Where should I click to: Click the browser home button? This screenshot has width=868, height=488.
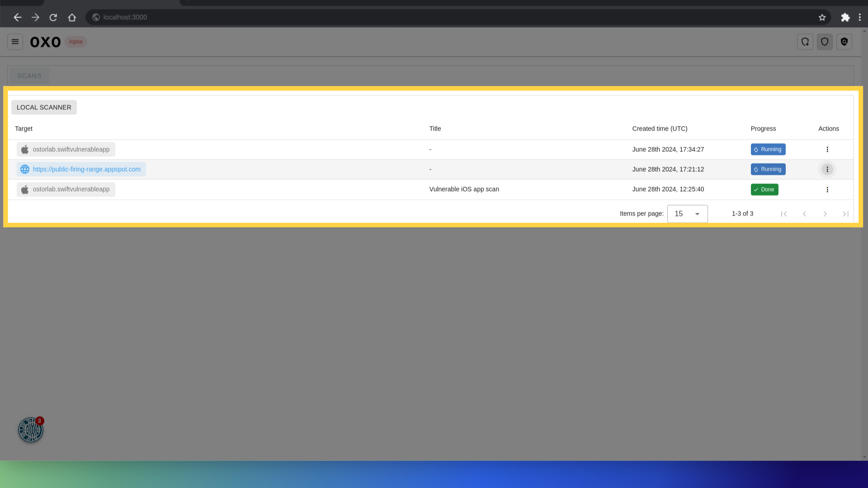point(72,17)
